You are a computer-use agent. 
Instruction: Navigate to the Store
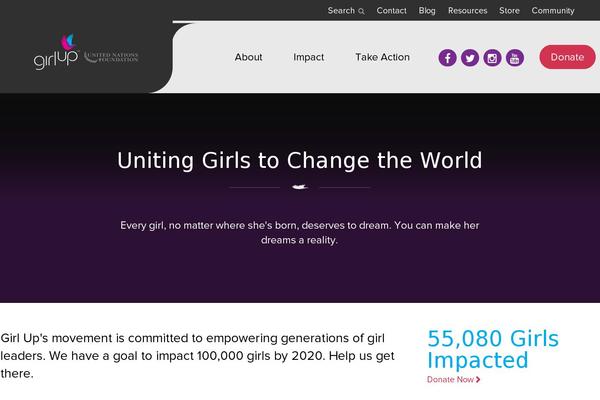coord(509,11)
